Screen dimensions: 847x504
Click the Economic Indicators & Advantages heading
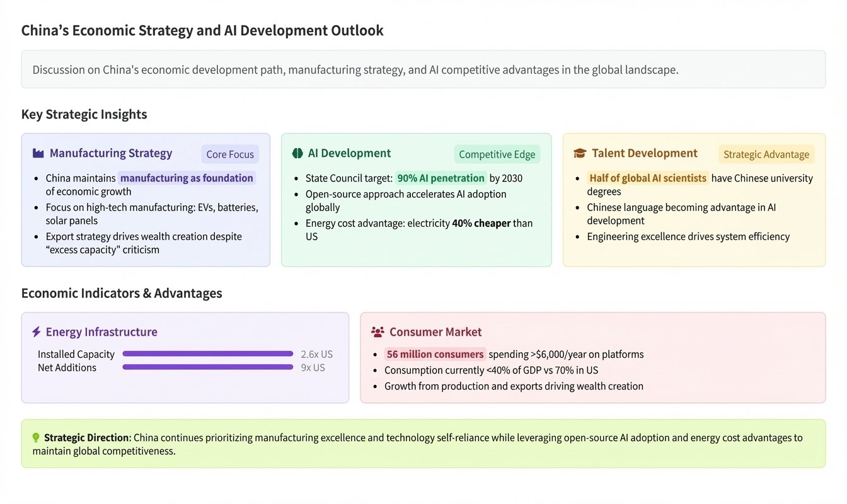[x=122, y=293]
